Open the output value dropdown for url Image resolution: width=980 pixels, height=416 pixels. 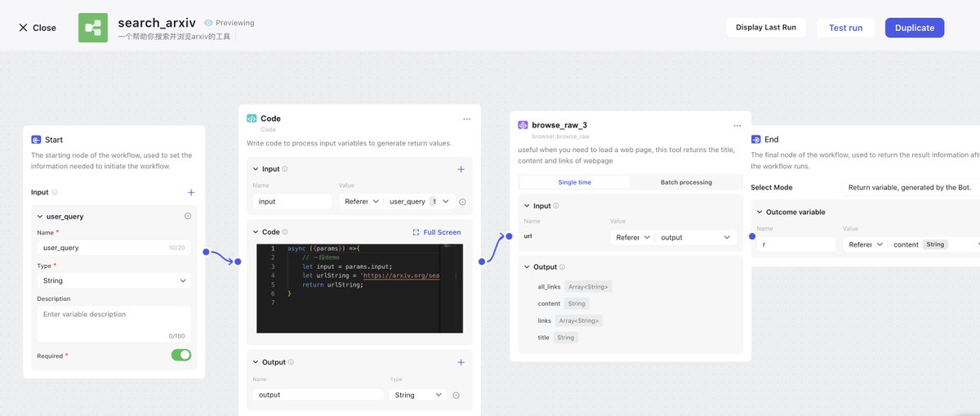coord(697,237)
